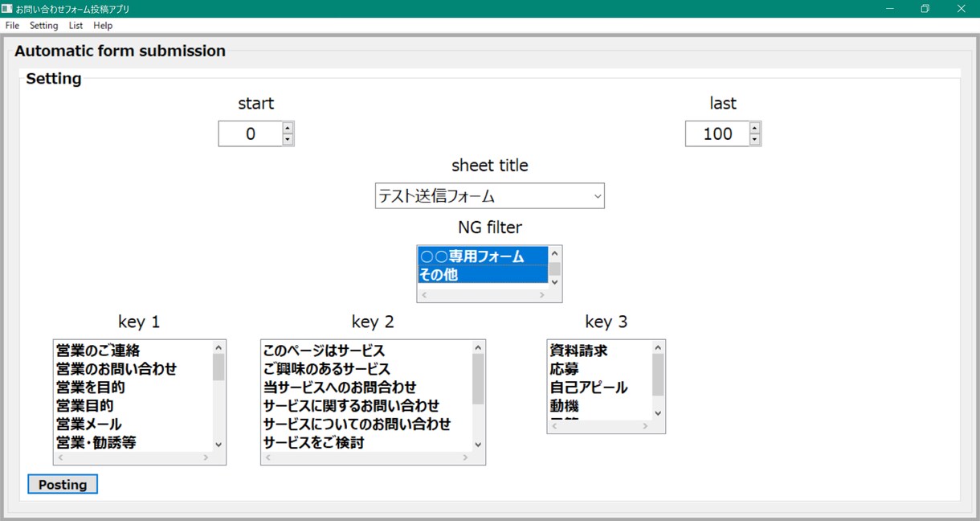
Task: Click key 2 list scroll up arrow
Action: (x=478, y=347)
